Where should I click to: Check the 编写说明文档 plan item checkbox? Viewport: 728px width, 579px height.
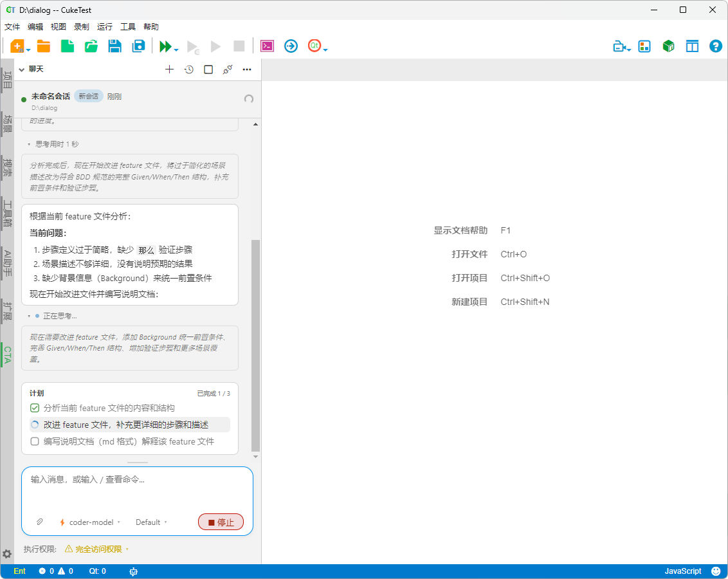coord(34,441)
